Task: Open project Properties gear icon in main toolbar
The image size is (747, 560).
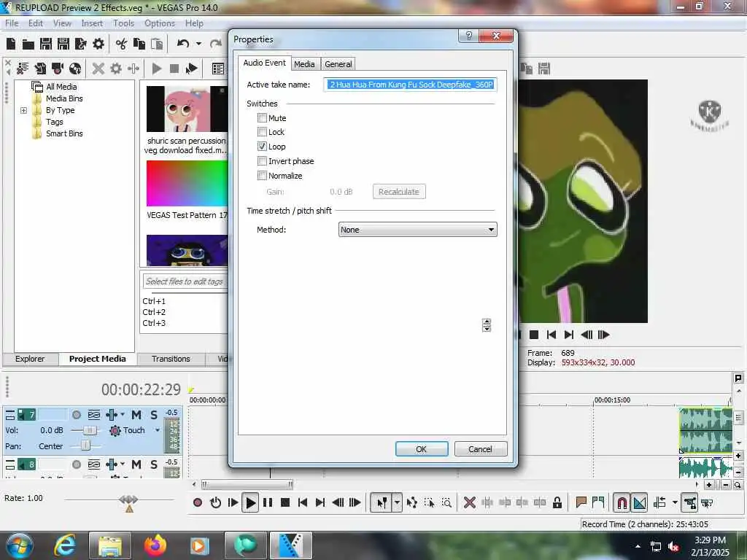Action: [x=98, y=44]
